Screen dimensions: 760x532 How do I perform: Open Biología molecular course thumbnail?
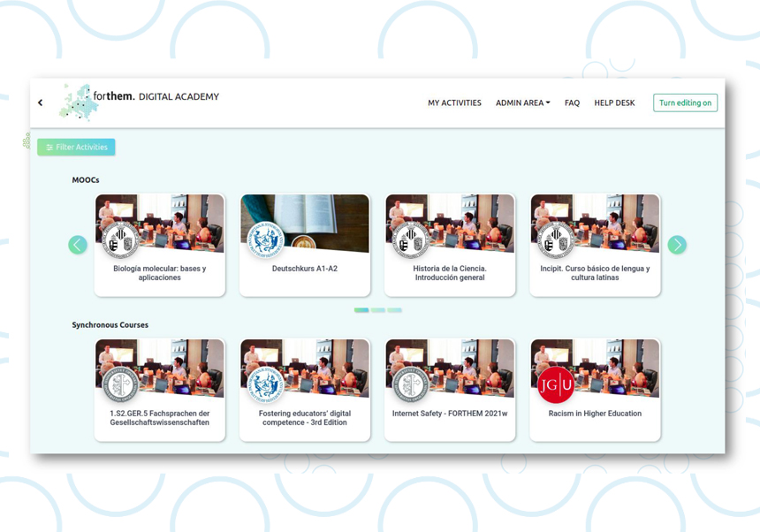[x=160, y=224]
